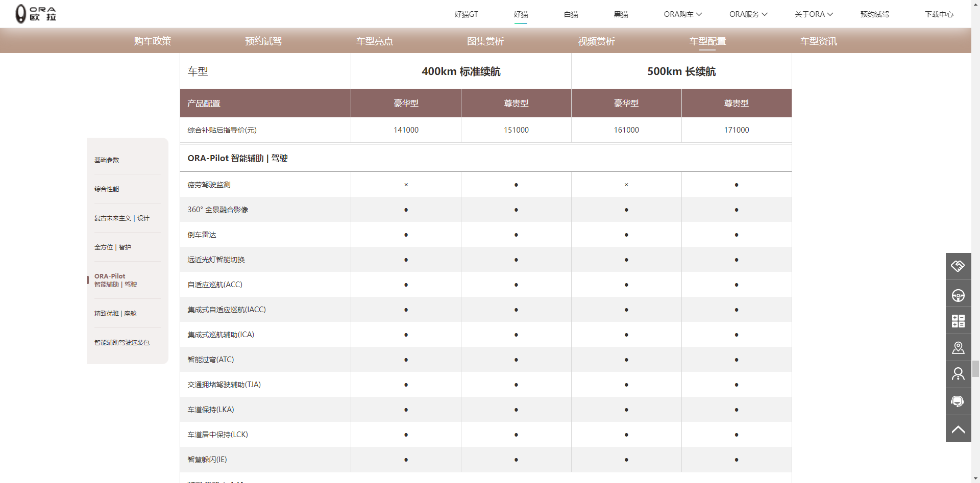This screenshot has height=483, width=980.
Task: Select 智能辅助驾驶选装包 in left sidebar
Action: pyautogui.click(x=121, y=343)
